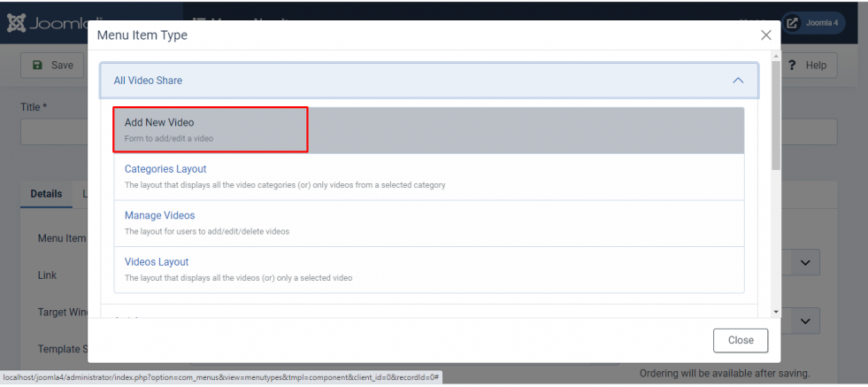The image size is (868, 387).
Task: Click the All Video Share header text
Action: coord(148,81)
